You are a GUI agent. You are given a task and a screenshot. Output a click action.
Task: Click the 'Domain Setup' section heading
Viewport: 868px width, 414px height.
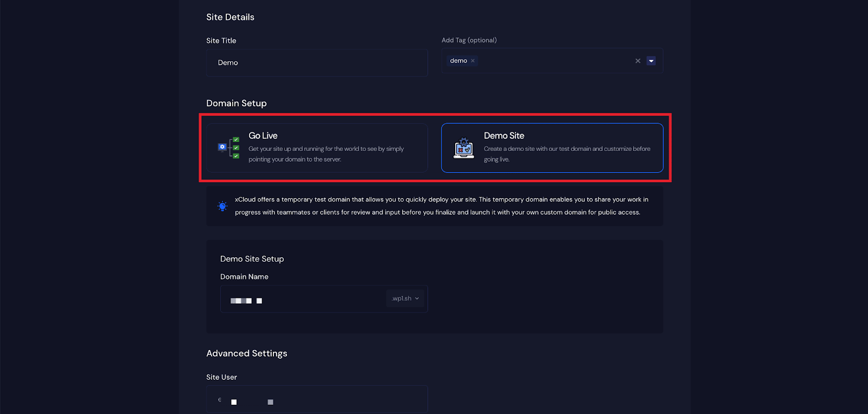(237, 103)
